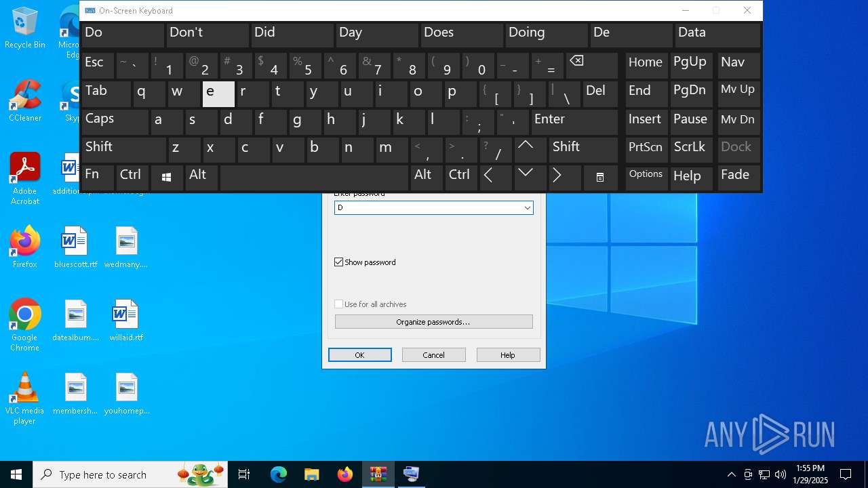868x488 pixels.
Task: Toggle the Fn key on the keyboard
Action: pyautogui.click(x=98, y=178)
